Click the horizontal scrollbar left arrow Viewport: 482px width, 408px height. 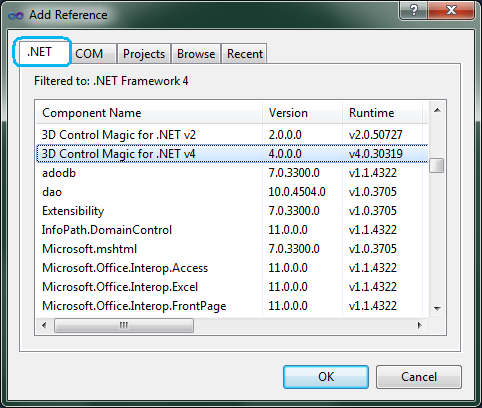pyautogui.click(x=44, y=325)
